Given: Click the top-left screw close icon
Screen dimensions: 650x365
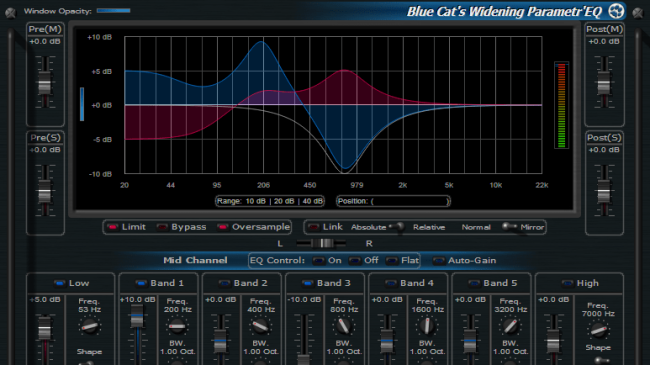Looking at the screenshot, I should tap(10, 13).
